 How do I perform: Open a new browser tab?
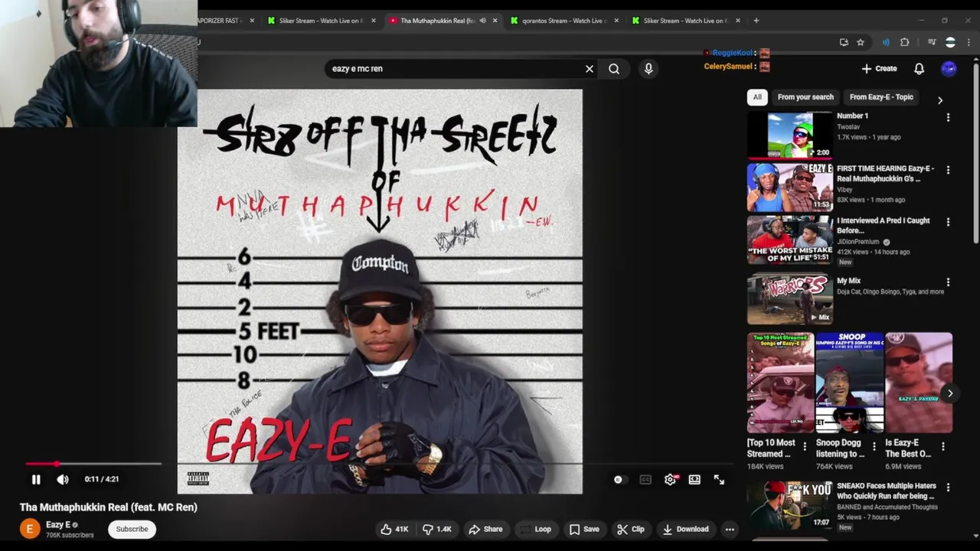(756, 21)
